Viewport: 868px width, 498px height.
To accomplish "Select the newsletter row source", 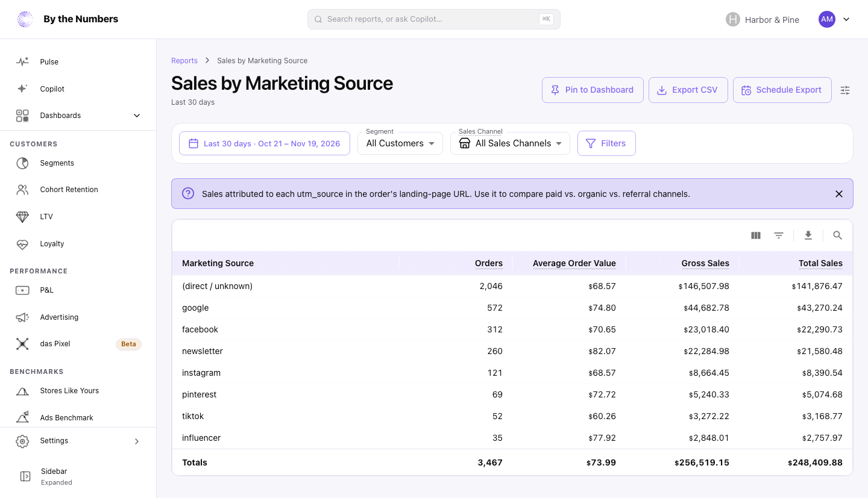I will coord(203,351).
